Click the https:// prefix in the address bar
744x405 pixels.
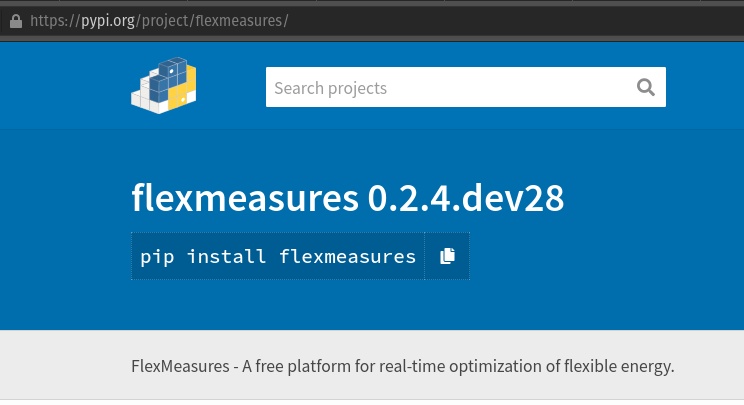(55, 21)
